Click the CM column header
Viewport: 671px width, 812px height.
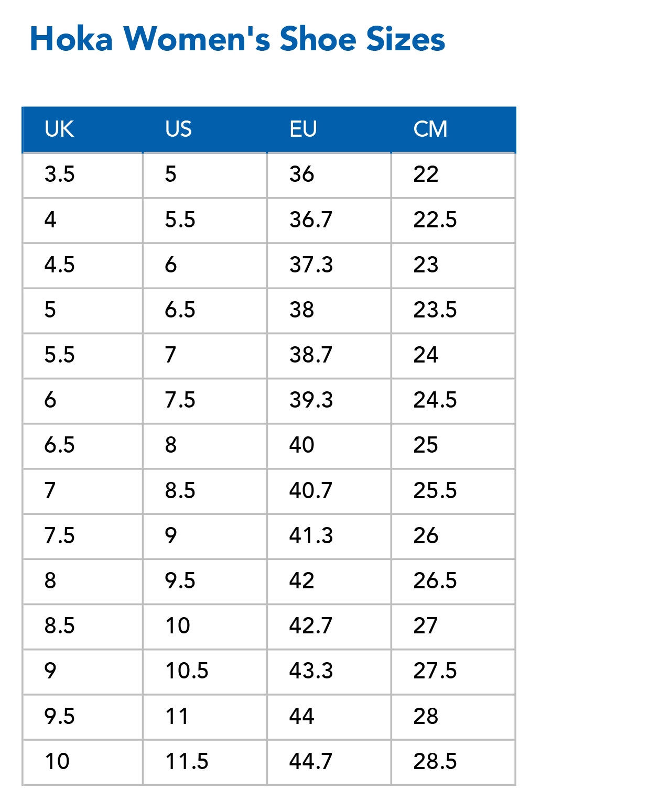[x=430, y=129]
